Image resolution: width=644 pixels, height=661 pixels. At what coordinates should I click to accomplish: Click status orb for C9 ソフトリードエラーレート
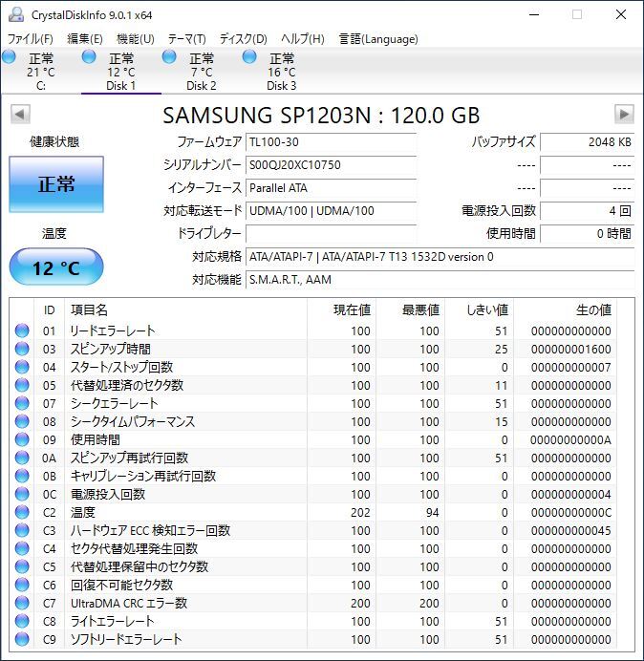click(22, 639)
